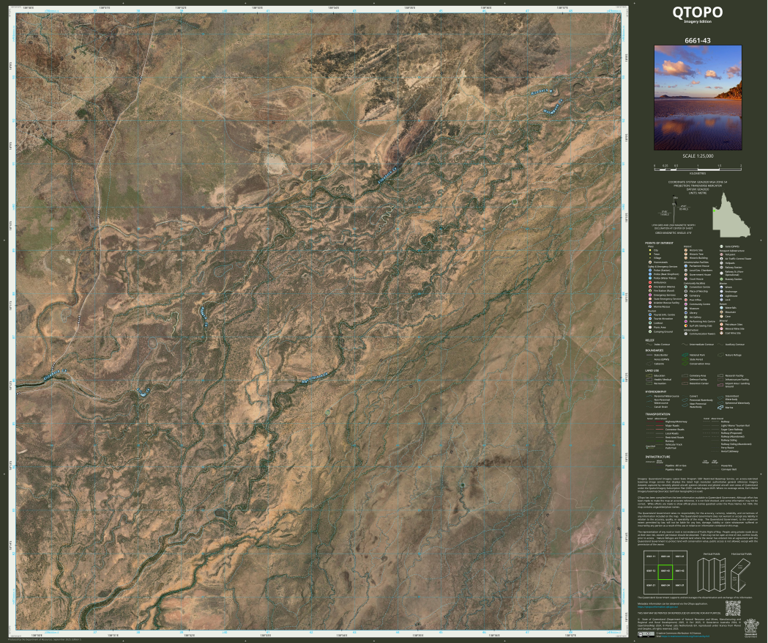Click the Post Office legend symbol

686,300
